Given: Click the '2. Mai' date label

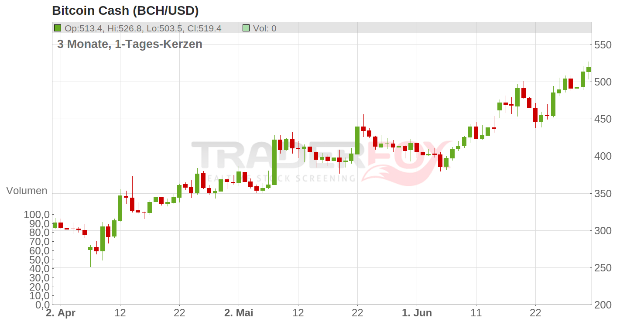Looking at the screenshot, I should 239,313.
